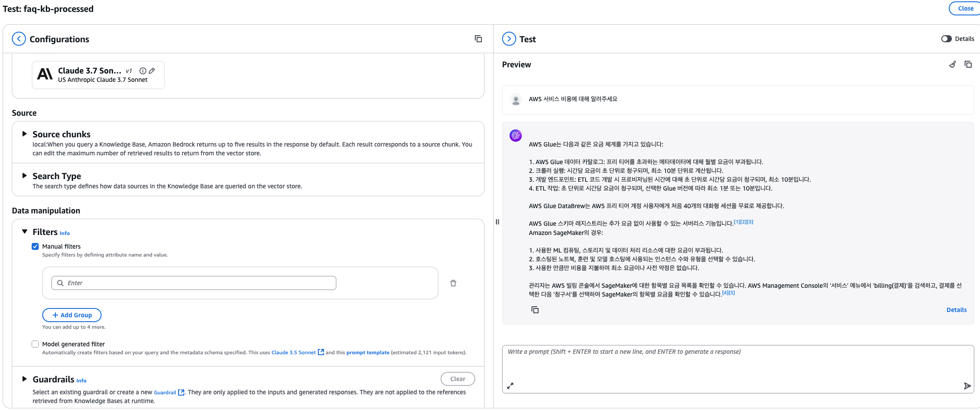Screen dimensions: 980x411
Task: Click the search magnifier in the filter field
Action: [61, 283]
